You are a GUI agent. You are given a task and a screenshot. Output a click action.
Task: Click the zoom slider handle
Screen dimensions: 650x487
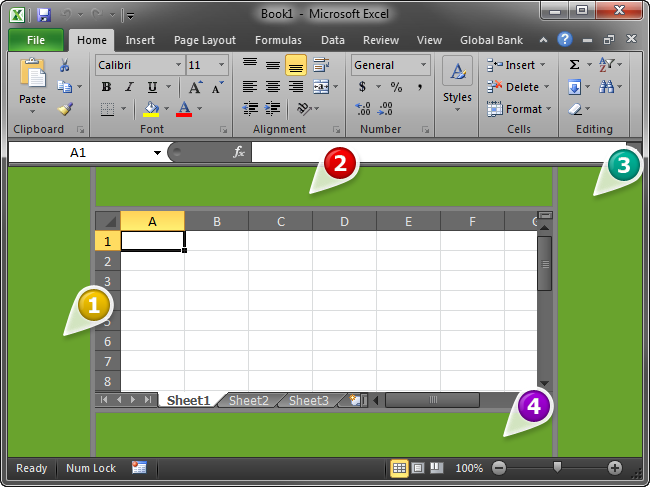(x=557, y=467)
